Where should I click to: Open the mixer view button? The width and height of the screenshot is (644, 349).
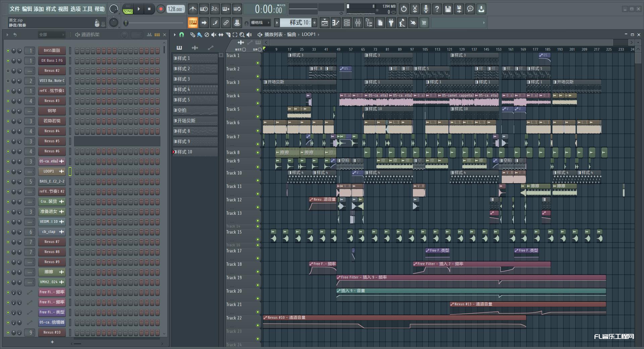(x=358, y=23)
